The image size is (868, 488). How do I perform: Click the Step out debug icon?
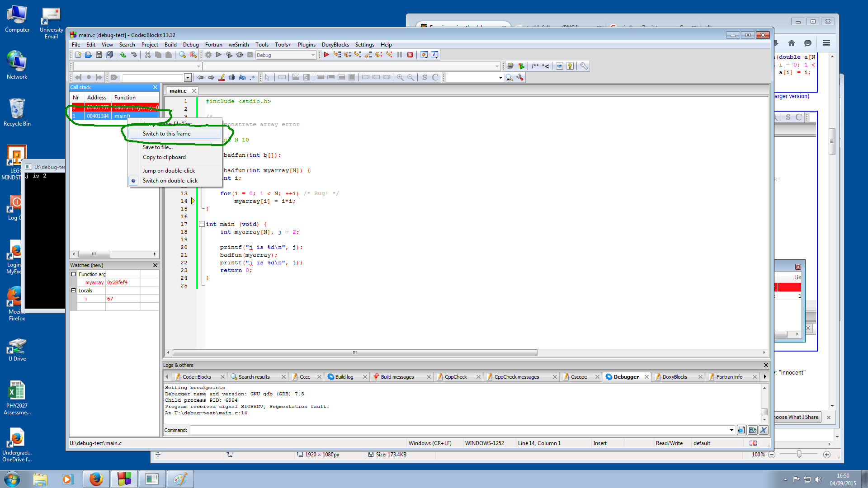(368, 55)
